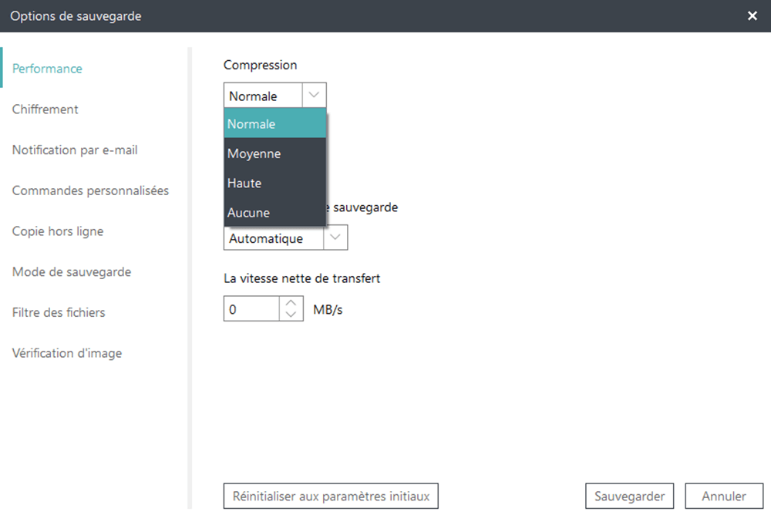Increase transfer speed using the up arrow
The width and height of the screenshot is (771, 532).
coord(291,305)
